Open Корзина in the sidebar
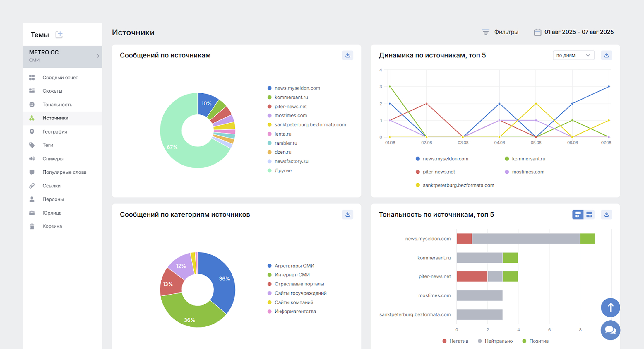 [52, 226]
